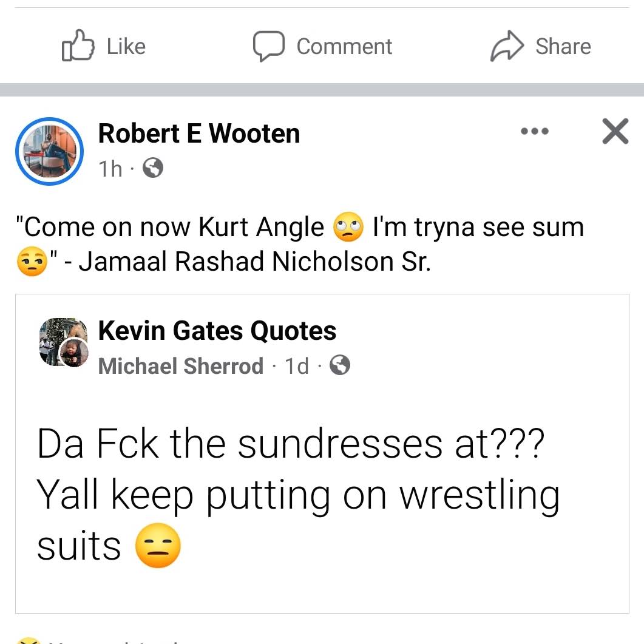Hide Robert E Wooten's post with X
This screenshot has height=644, width=644.
[x=615, y=131]
